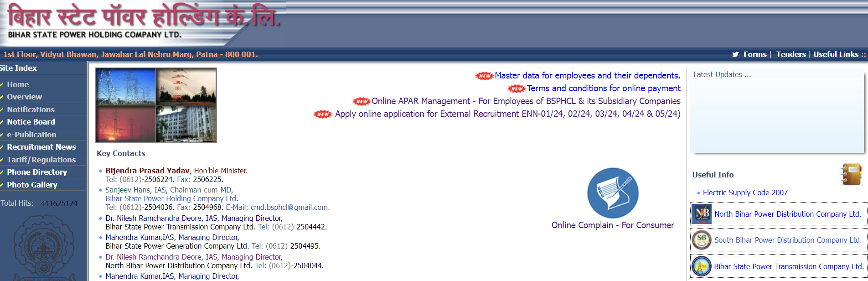The width and height of the screenshot is (868, 281).
Task: Click the Bihar State Power Transmission logo
Action: (x=702, y=266)
